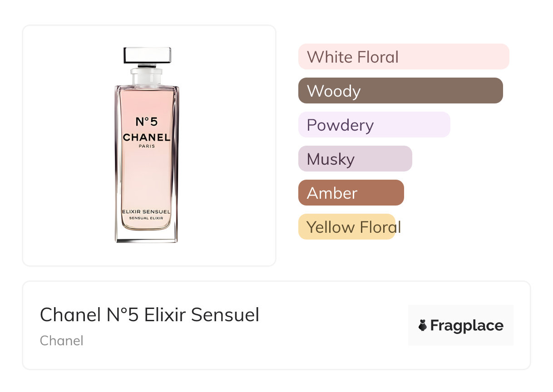Image resolution: width=553 pixels, height=392 pixels.
Task: Click the word Sensuel in the product title
Action: coord(225,315)
